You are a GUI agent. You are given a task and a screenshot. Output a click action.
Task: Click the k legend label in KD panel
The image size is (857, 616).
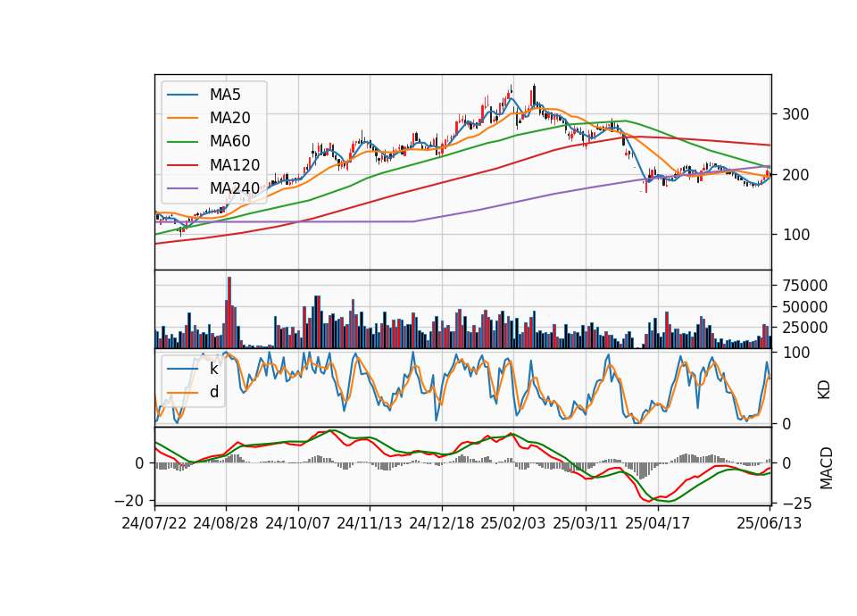[x=213, y=369]
